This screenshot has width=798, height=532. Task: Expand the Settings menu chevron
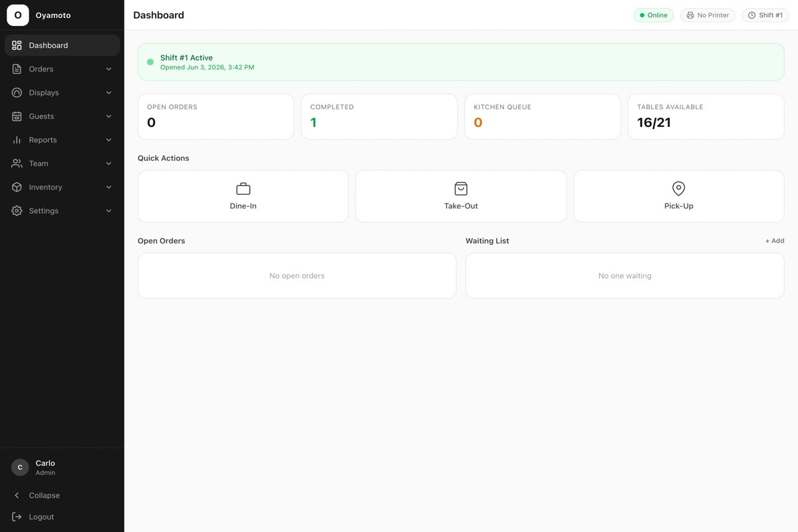coord(109,211)
